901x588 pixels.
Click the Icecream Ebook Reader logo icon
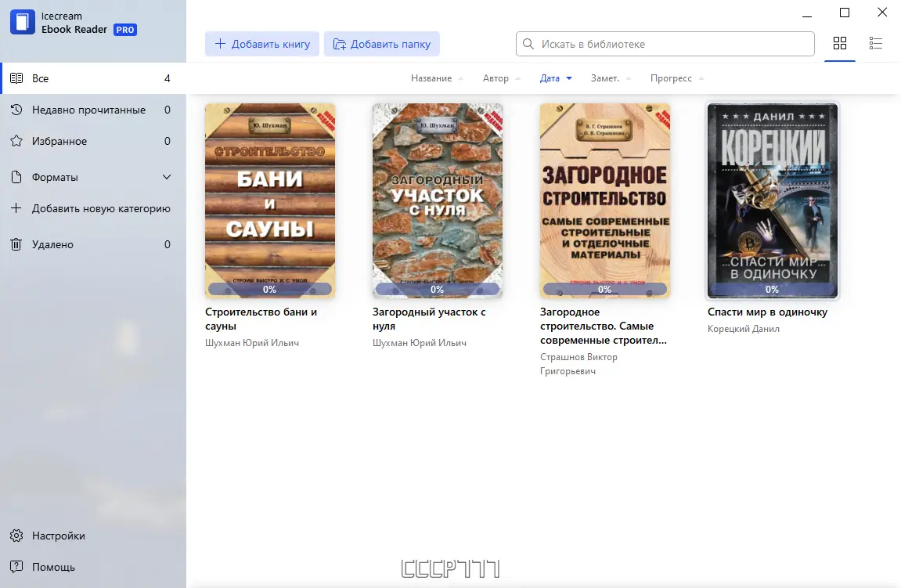(x=23, y=23)
